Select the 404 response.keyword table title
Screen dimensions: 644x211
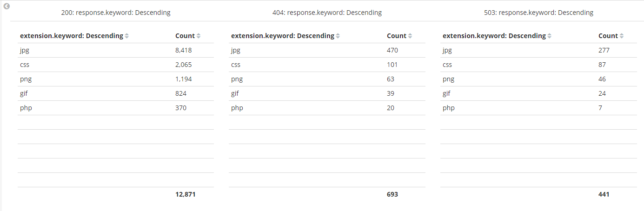tap(327, 13)
